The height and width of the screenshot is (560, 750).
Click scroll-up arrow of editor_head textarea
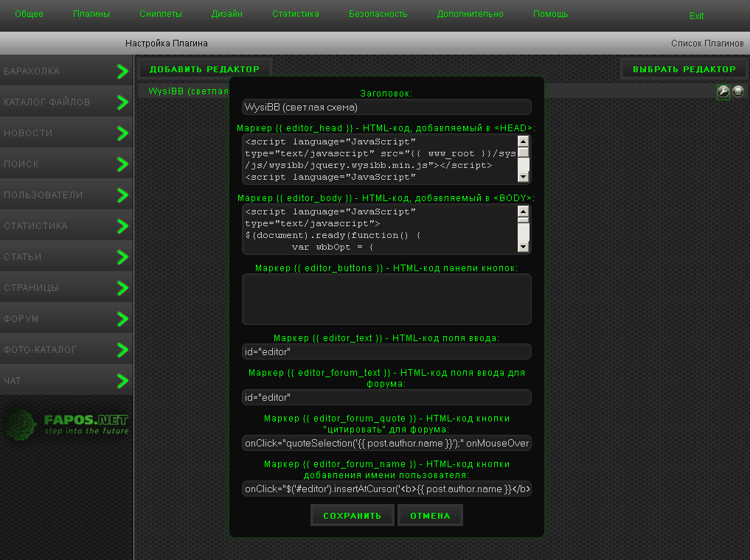tap(524, 141)
